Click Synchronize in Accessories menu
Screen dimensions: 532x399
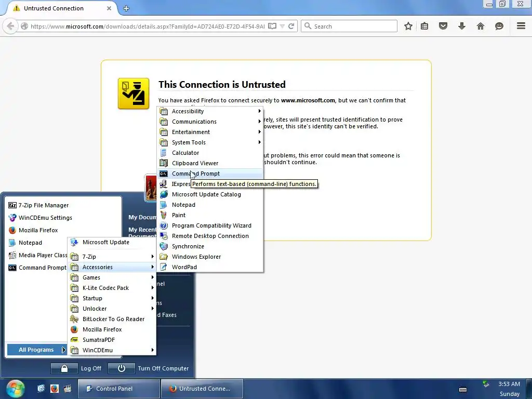tap(210, 246)
